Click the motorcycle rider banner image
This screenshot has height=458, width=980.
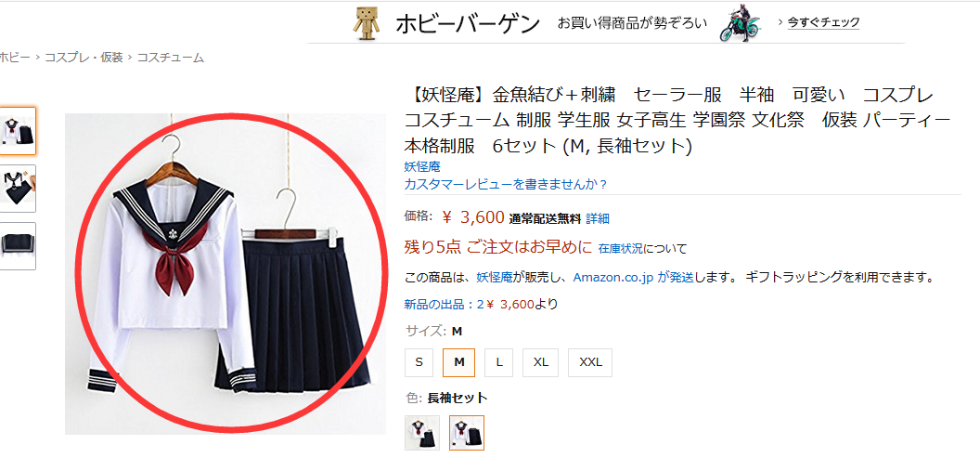pyautogui.click(x=741, y=24)
